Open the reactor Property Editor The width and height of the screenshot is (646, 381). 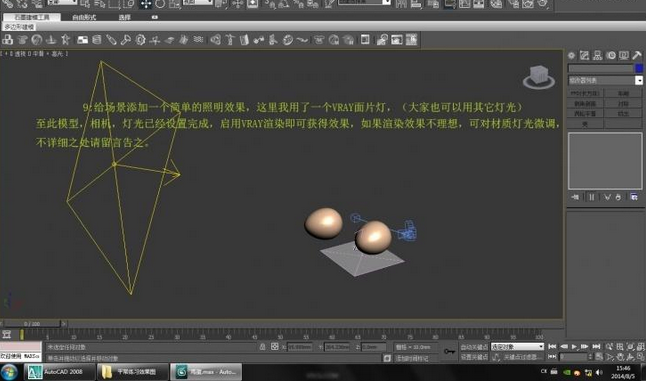coord(365,40)
